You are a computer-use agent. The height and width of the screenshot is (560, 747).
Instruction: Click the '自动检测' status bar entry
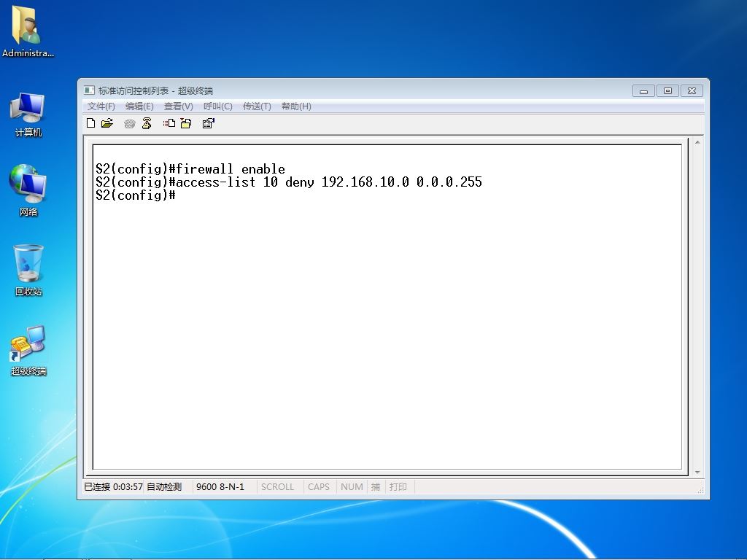coord(164,486)
